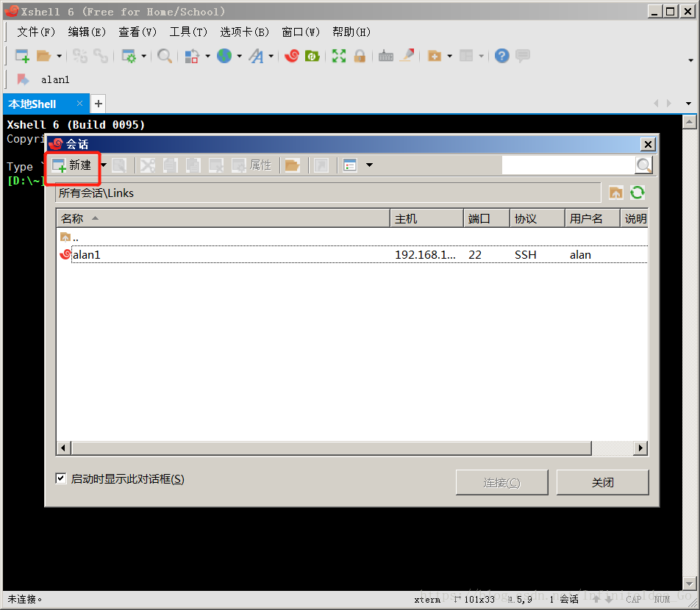Sort sessions by 用户名 column header

[x=593, y=218]
